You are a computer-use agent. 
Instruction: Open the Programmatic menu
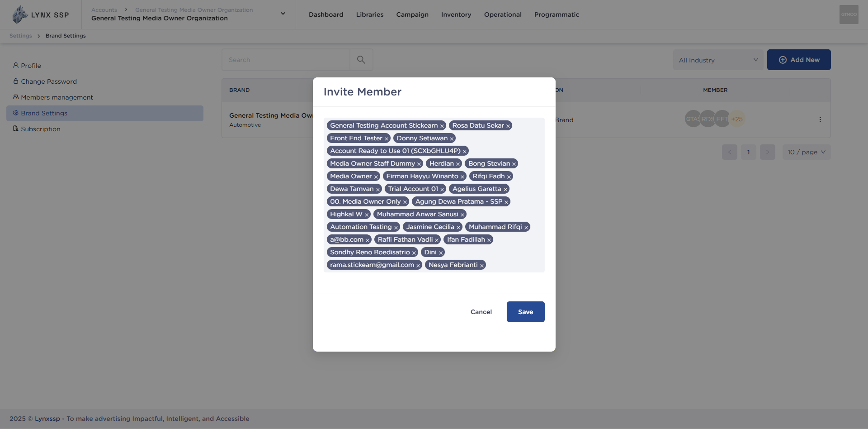click(557, 14)
